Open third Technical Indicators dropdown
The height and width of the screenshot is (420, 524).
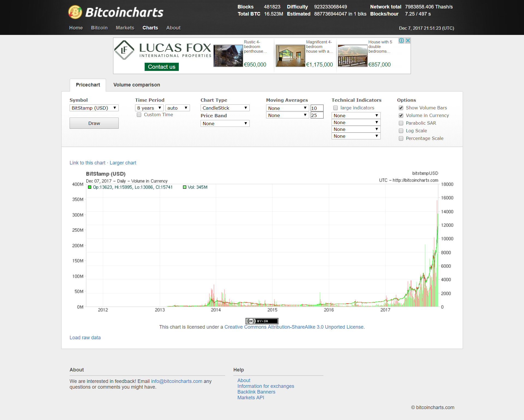356,129
